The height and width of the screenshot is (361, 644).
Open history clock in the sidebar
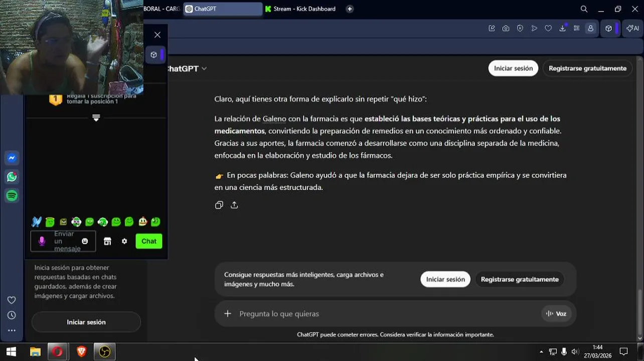[12, 315]
